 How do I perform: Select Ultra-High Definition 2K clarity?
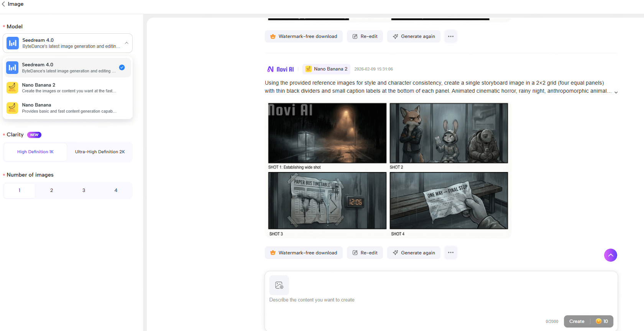100,152
